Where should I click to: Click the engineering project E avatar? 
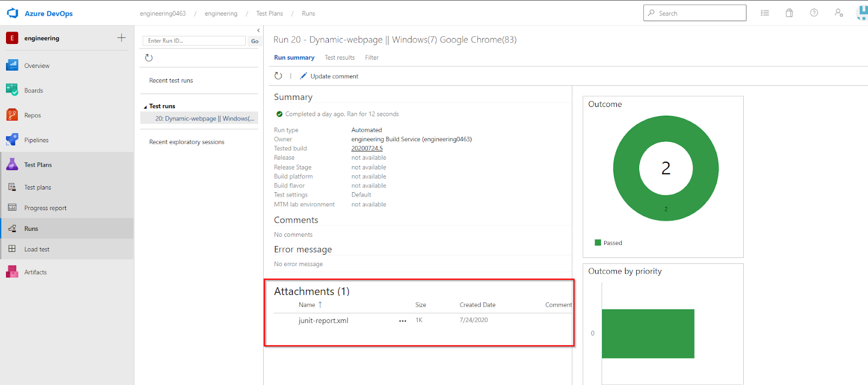[12, 38]
